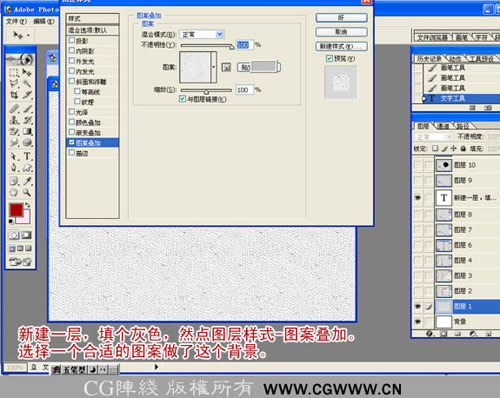The height and width of the screenshot is (398, 500).
Task: Click the red foreground color swatch
Action: (x=16, y=210)
